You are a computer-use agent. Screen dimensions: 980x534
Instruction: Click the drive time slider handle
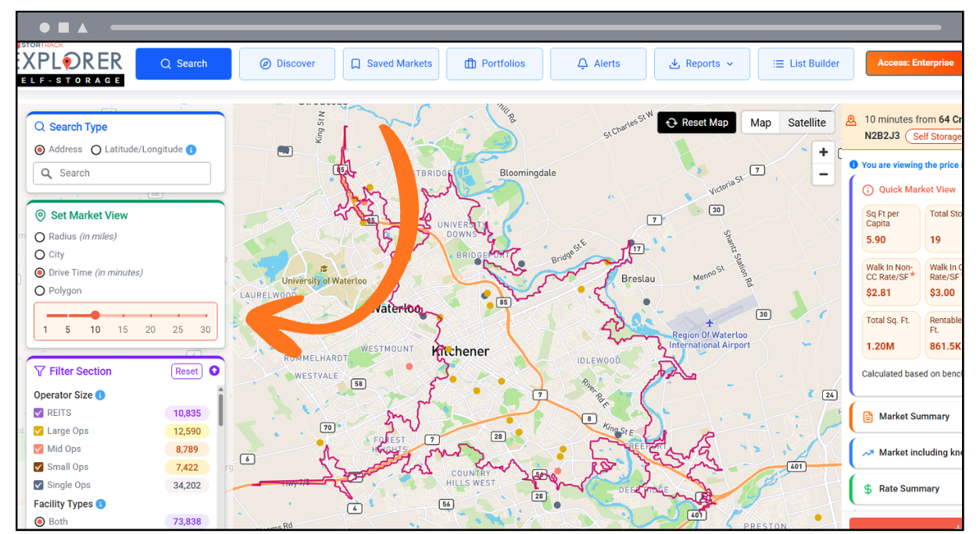click(95, 315)
